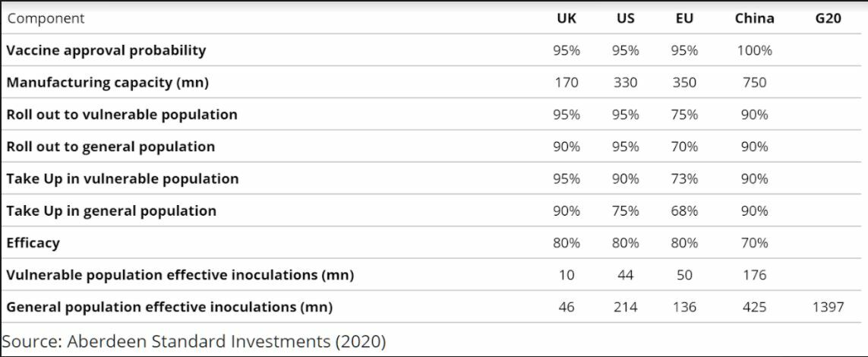868x357 pixels.
Task: Click the Component column header
Action: coord(46,18)
